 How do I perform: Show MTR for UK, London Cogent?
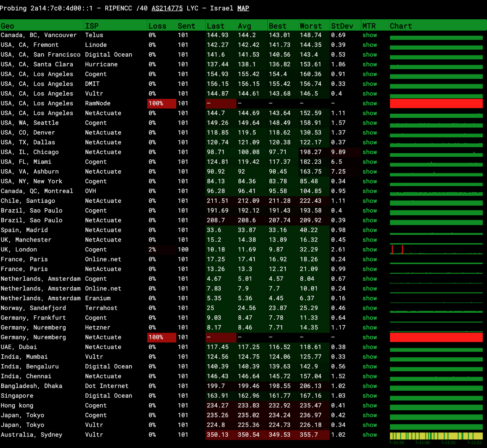click(370, 249)
